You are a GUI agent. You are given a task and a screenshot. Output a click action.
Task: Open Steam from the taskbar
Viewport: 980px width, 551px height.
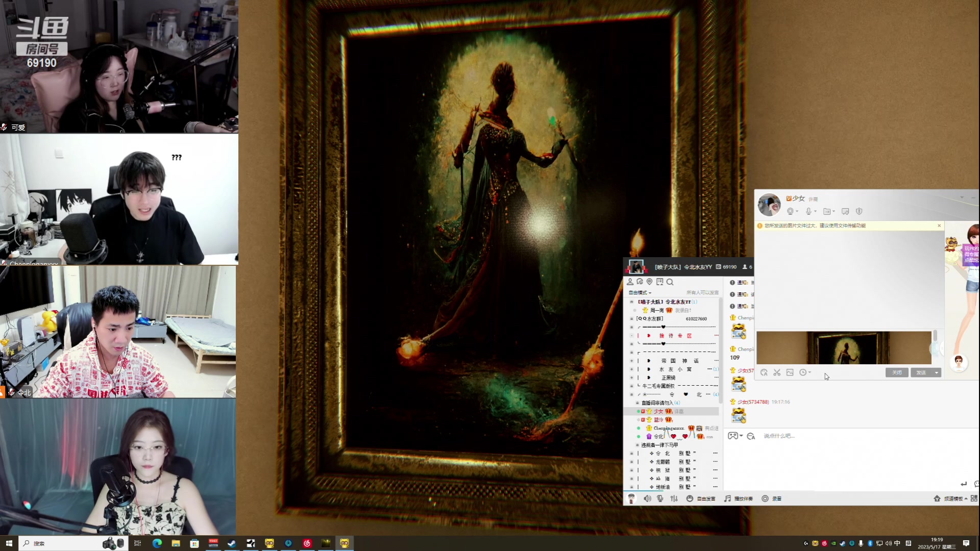232,543
